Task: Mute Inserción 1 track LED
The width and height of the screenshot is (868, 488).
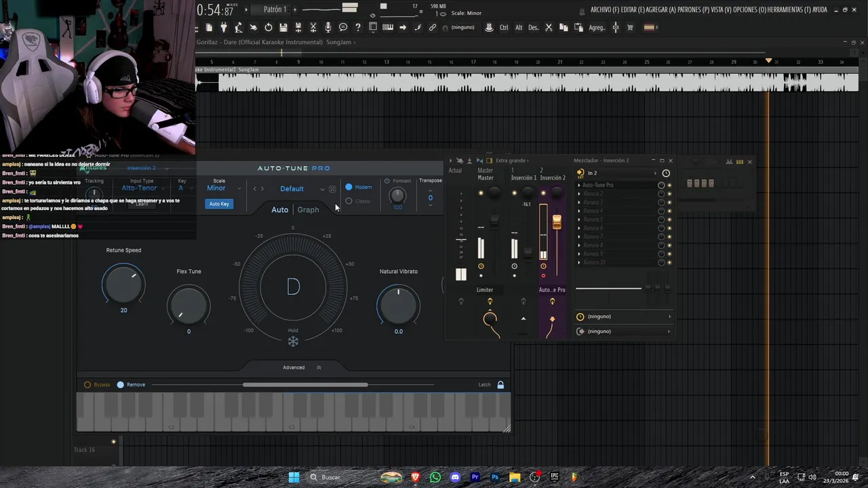Action: (x=514, y=193)
